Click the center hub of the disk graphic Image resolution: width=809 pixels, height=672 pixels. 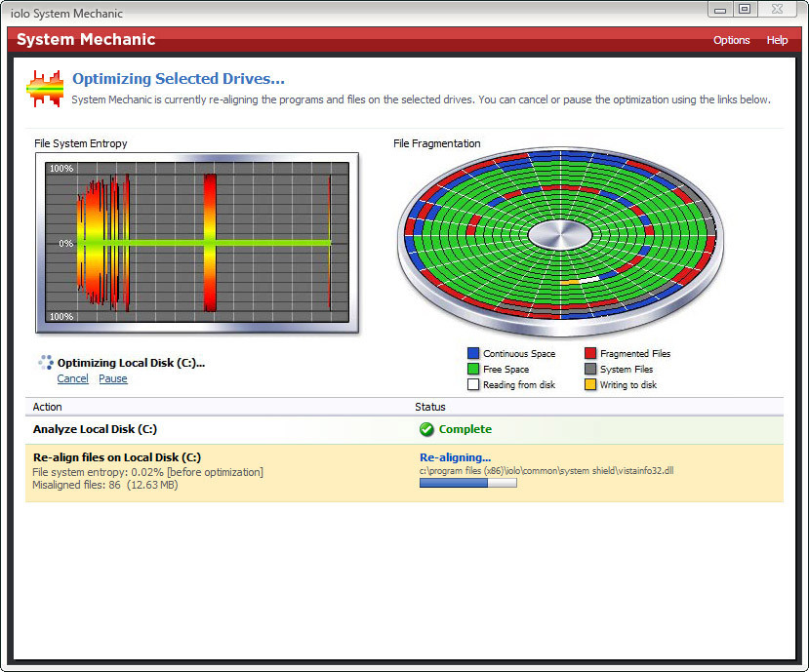coord(560,235)
